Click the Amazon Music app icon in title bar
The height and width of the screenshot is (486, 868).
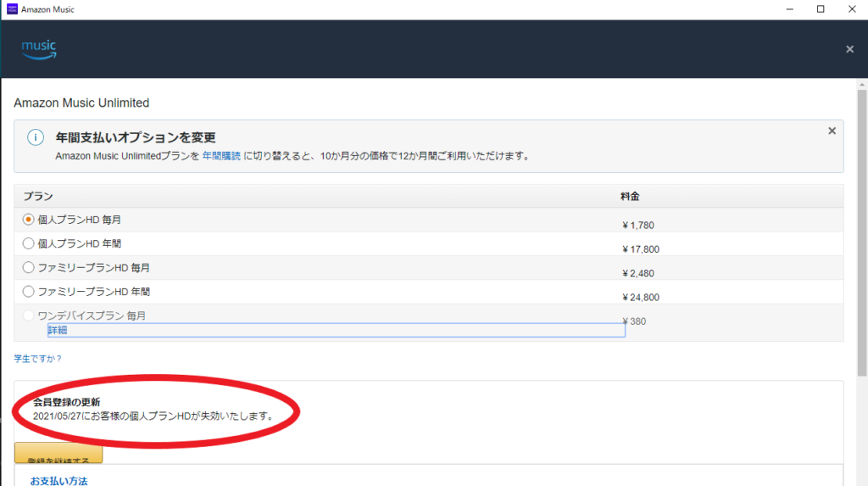point(12,9)
